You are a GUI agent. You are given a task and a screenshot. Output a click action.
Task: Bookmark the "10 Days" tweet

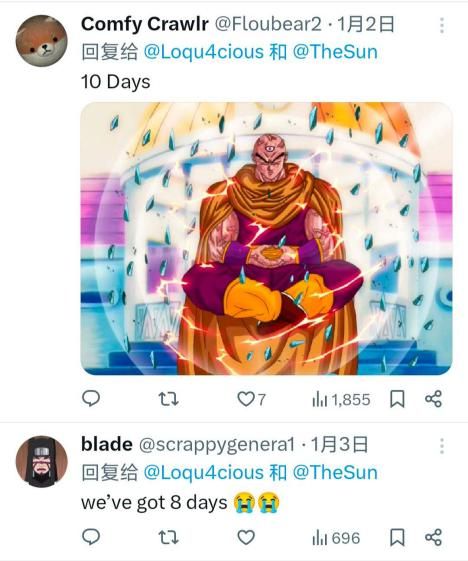[x=397, y=399]
